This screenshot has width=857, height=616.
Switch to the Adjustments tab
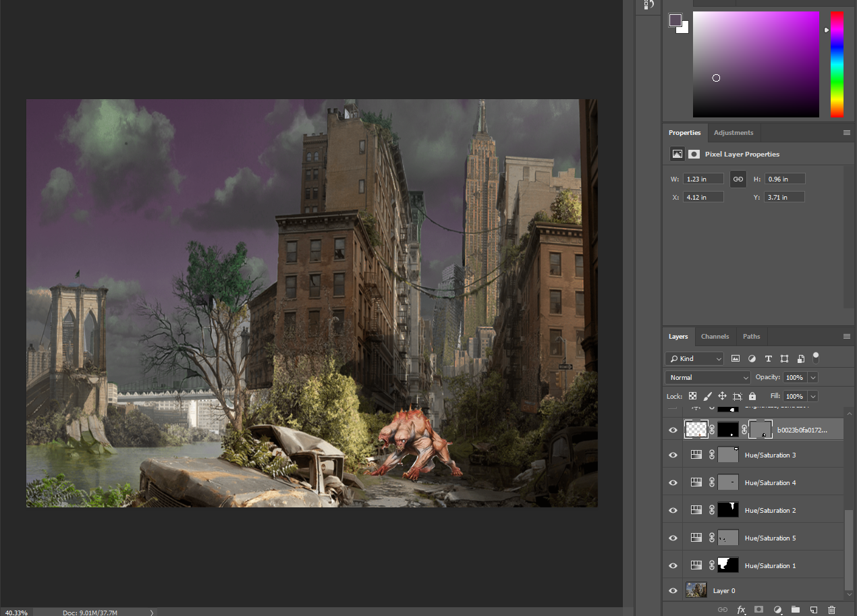[733, 132]
